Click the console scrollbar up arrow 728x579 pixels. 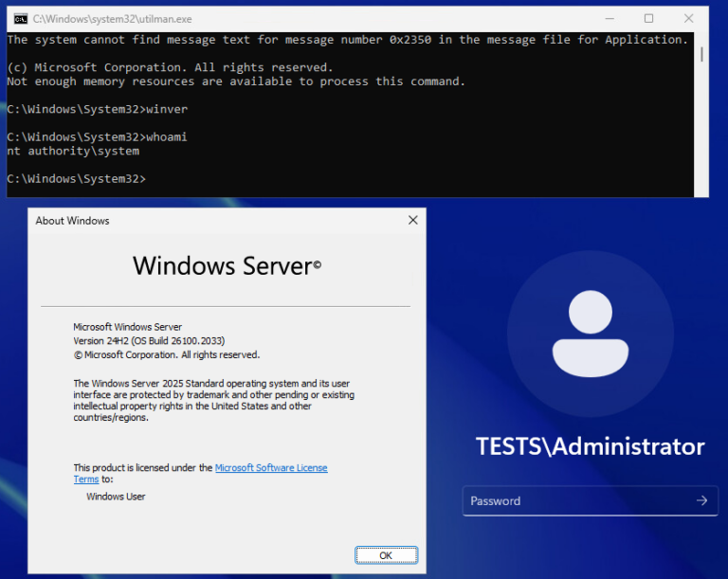(x=701, y=38)
